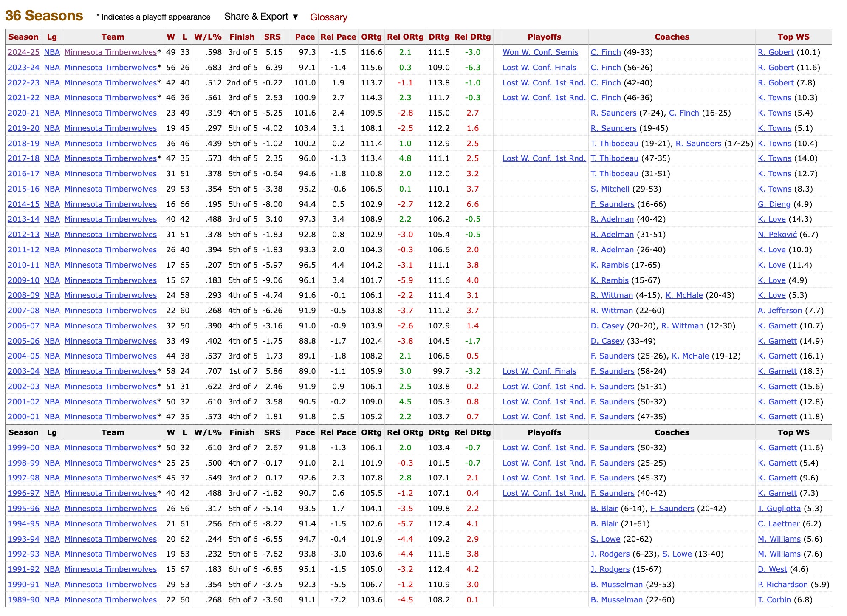Image resolution: width=847 pixels, height=616 pixels.
Task: Sort by Rel ORtg column header
Action: (405, 37)
